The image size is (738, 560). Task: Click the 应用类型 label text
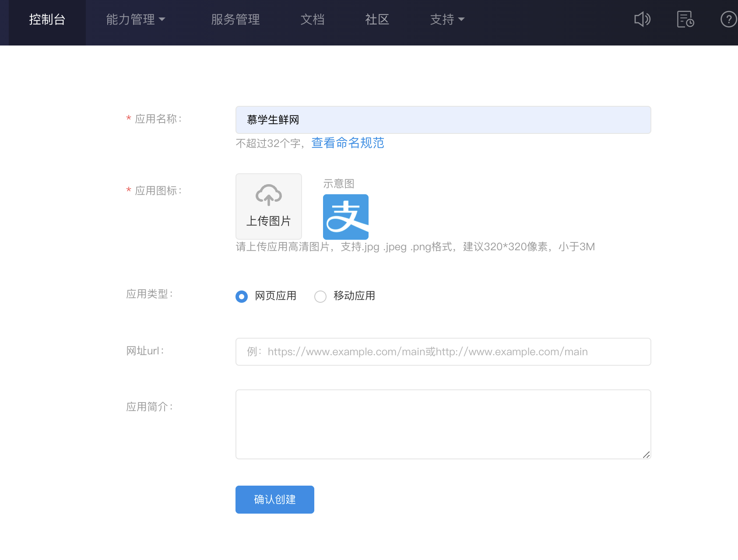pos(150,294)
